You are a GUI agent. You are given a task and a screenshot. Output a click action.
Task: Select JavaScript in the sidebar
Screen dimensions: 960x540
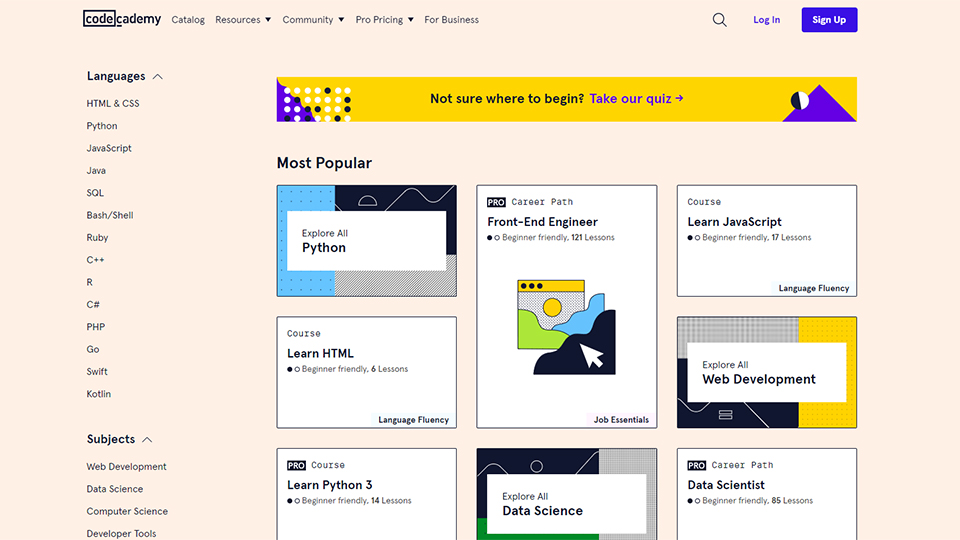click(109, 148)
